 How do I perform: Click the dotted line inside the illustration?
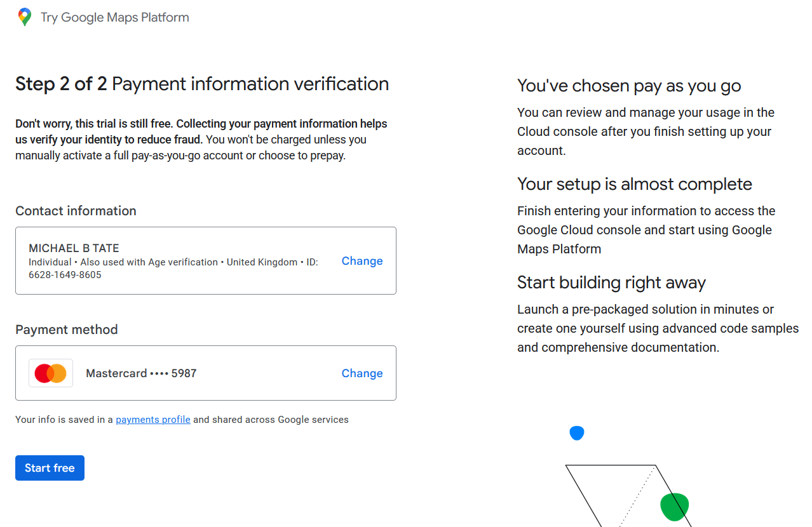[635, 498]
